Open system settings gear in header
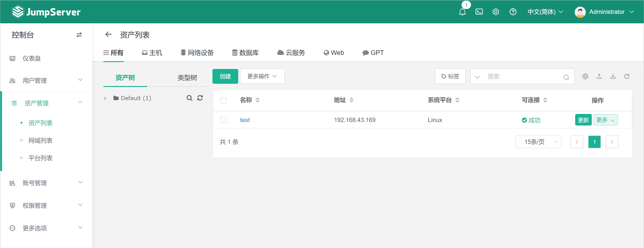Screen dimensions: 644x248 point(496,12)
